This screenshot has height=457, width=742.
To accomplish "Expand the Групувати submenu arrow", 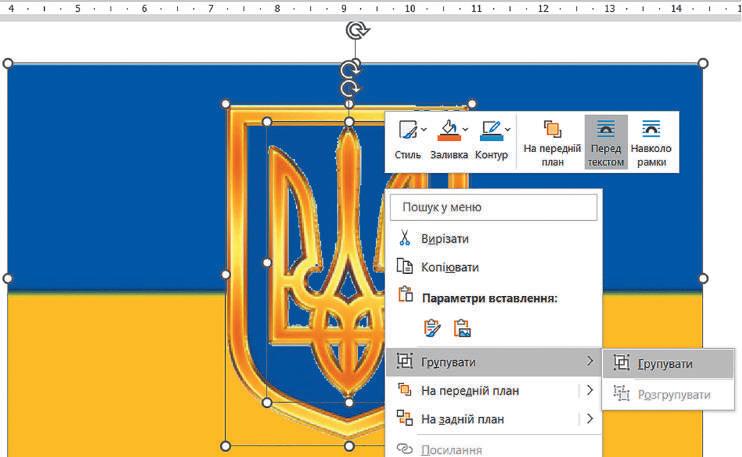I will coord(590,361).
